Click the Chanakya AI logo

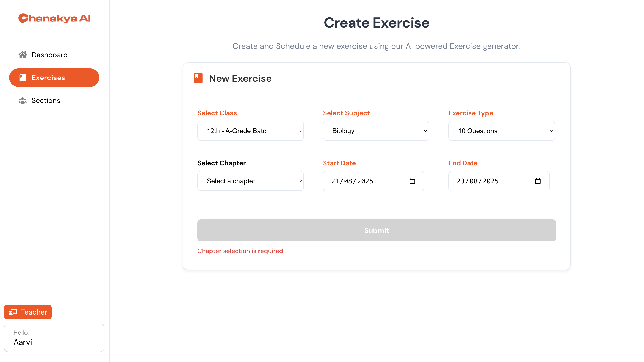point(54,18)
